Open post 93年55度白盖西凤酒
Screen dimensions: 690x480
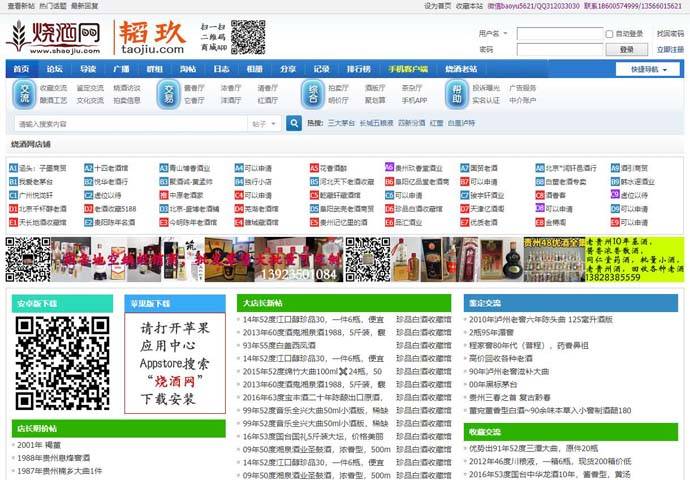point(279,345)
